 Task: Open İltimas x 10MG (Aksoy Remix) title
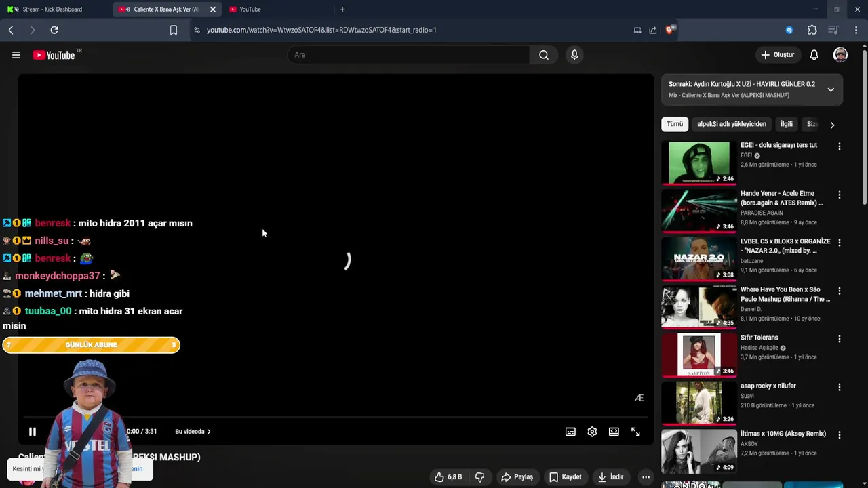click(x=783, y=434)
